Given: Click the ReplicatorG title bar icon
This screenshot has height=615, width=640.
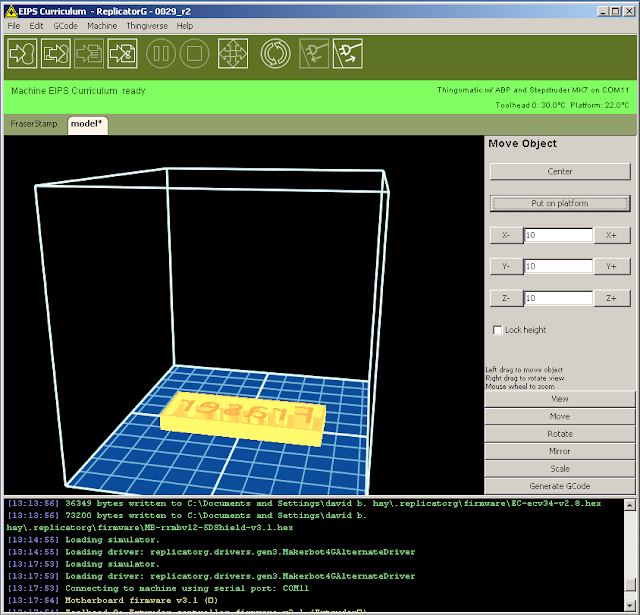Looking at the screenshot, I should (x=11, y=11).
